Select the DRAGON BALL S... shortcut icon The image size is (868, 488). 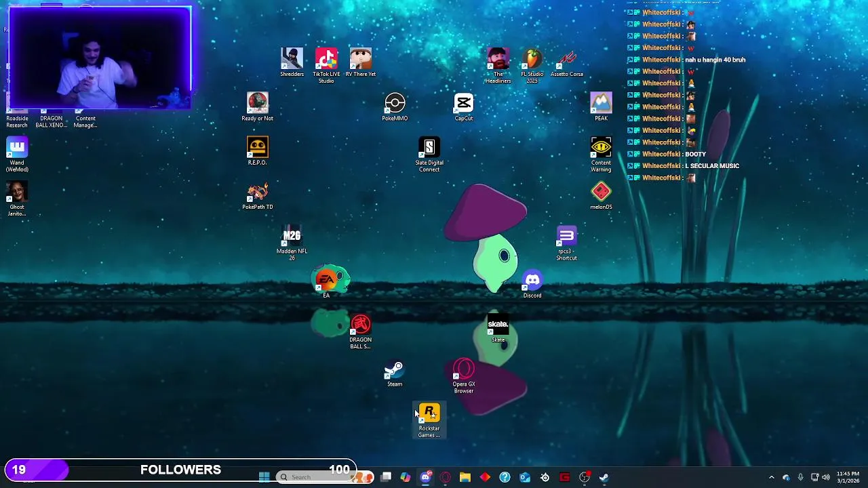[x=361, y=332]
